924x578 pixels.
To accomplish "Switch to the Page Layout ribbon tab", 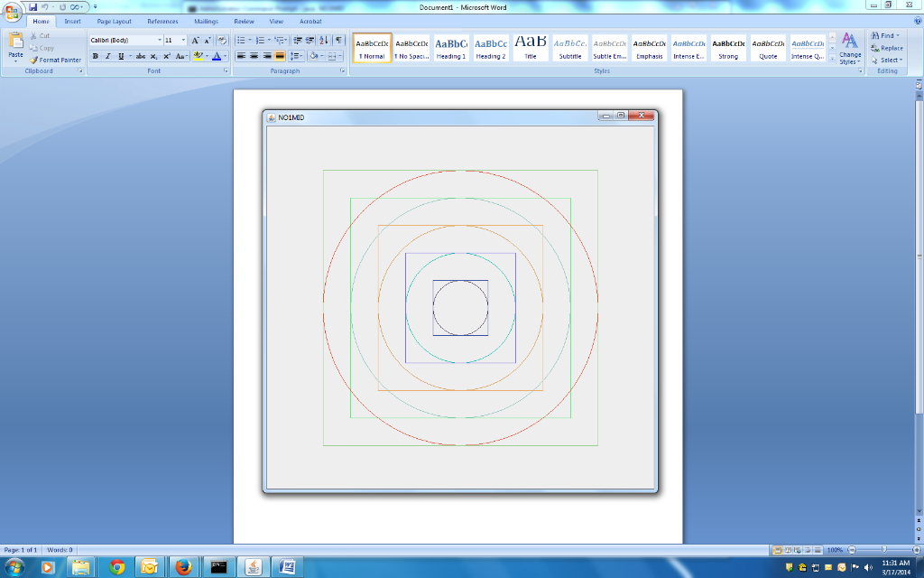I will pyautogui.click(x=114, y=21).
